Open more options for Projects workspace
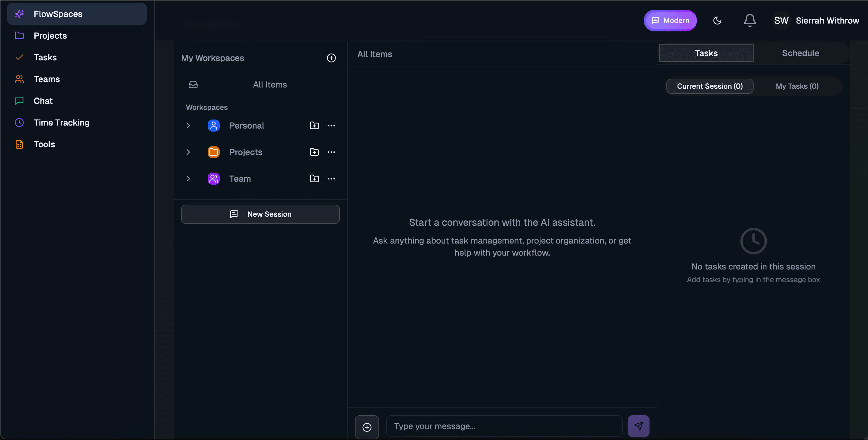The height and width of the screenshot is (440, 868). (x=331, y=152)
